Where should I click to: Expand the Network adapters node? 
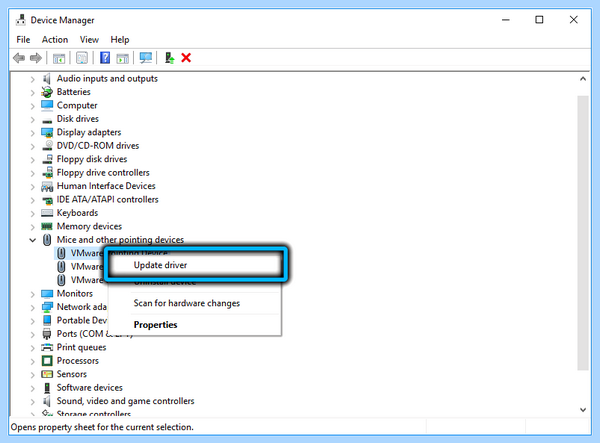[33, 308]
